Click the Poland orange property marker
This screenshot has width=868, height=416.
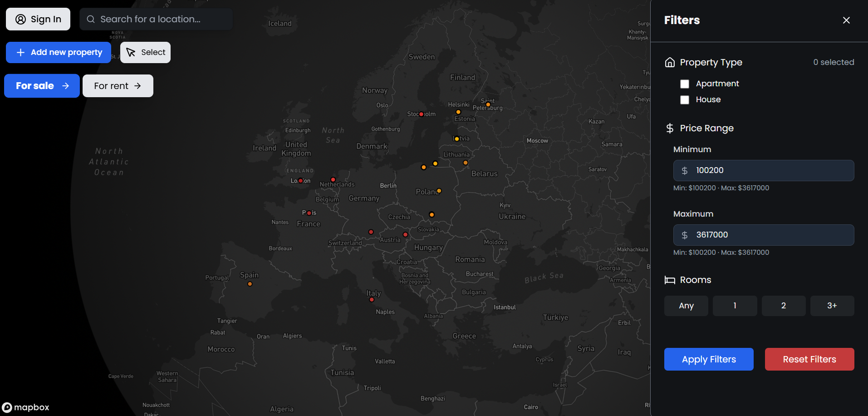click(439, 191)
